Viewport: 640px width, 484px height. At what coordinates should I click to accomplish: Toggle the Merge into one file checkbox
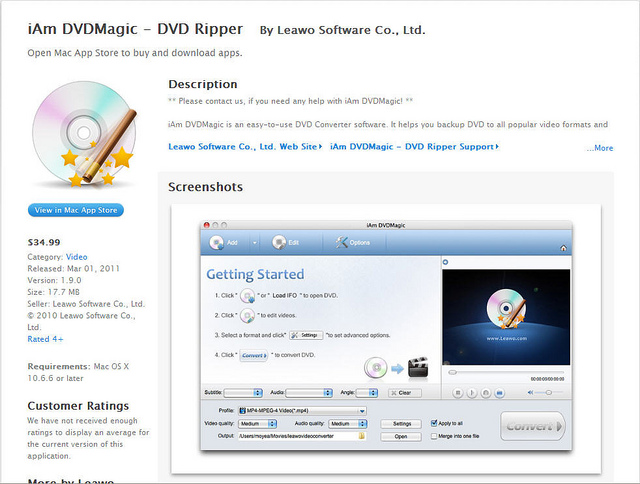tap(434, 436)
